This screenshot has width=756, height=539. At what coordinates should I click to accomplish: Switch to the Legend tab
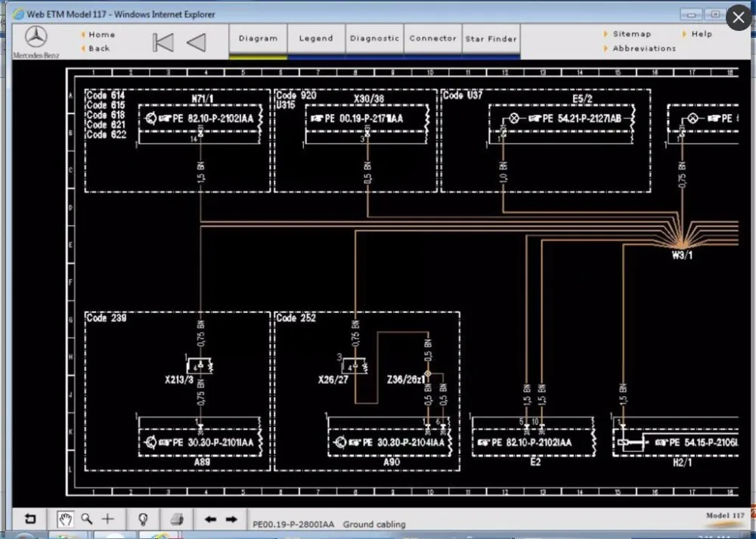316,39
